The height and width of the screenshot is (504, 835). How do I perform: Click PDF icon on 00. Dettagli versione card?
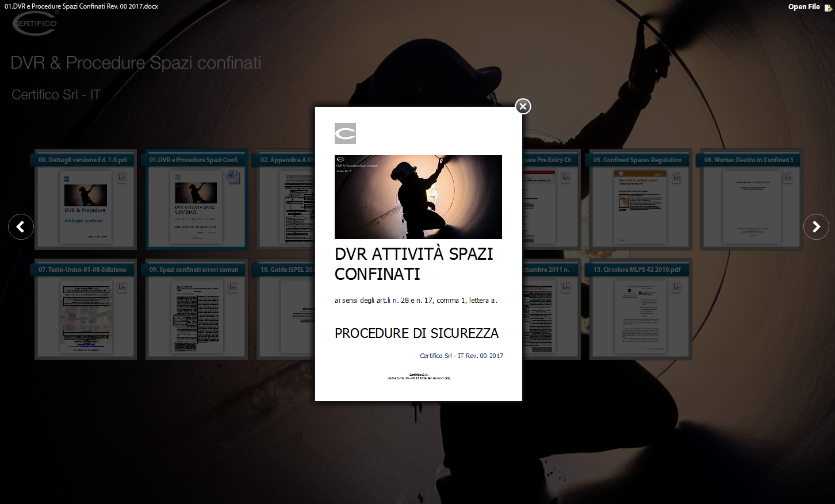122,177
